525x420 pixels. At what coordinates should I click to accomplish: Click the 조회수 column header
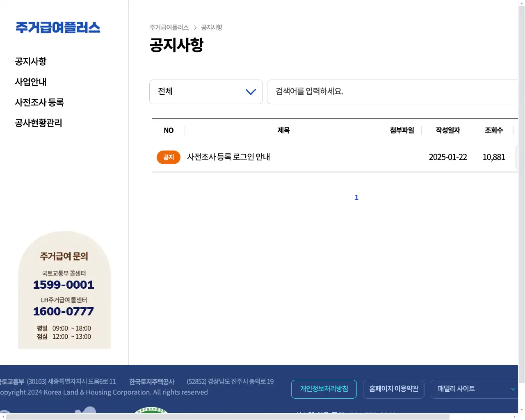494,130
